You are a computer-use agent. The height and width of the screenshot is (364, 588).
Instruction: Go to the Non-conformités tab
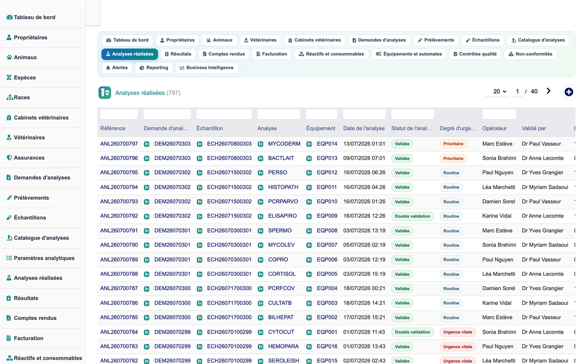(530, 54)
